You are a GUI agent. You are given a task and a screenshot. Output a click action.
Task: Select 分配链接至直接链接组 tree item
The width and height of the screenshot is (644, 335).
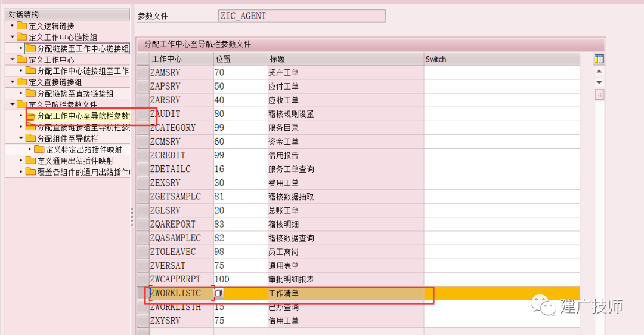point(75,93)
